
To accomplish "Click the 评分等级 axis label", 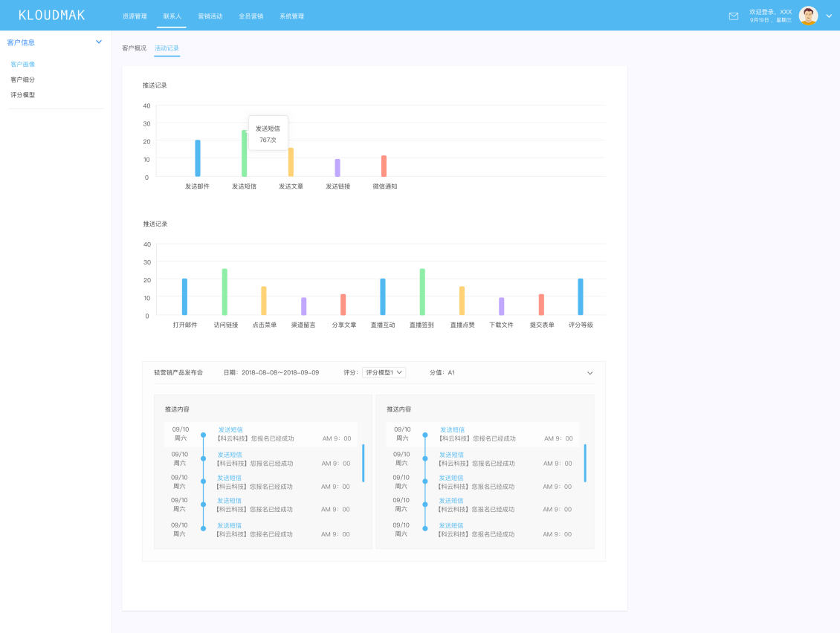I will pos(581,325).
